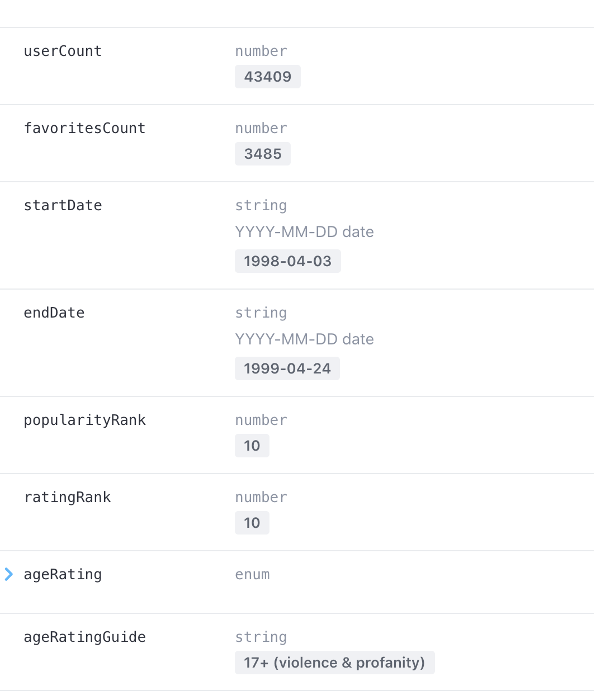Click the 17+ violence and profanity badge
The image size is (615, 700).
(x=334, y=663)
